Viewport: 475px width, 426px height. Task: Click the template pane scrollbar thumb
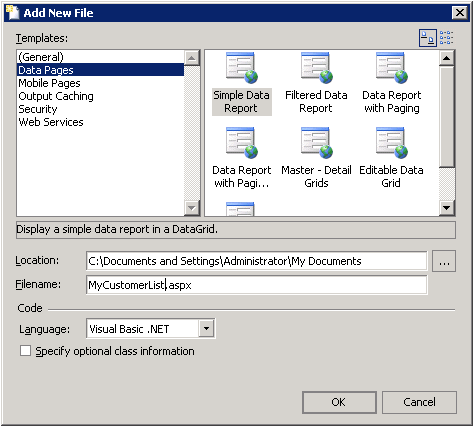click(x=447, y=117)
